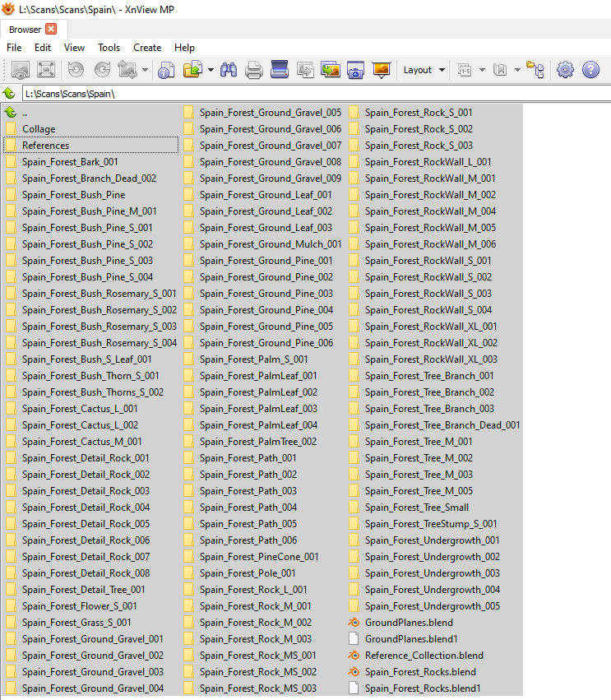Select Spain_Forest_Ground_Mulch_001 folder
Viewport: 611px width, 700px height.
[262, 244]
